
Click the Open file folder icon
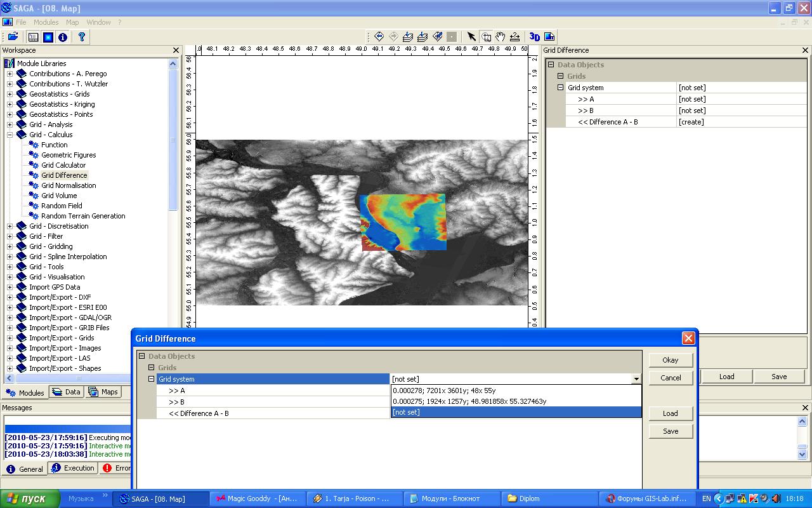point(13,37)
